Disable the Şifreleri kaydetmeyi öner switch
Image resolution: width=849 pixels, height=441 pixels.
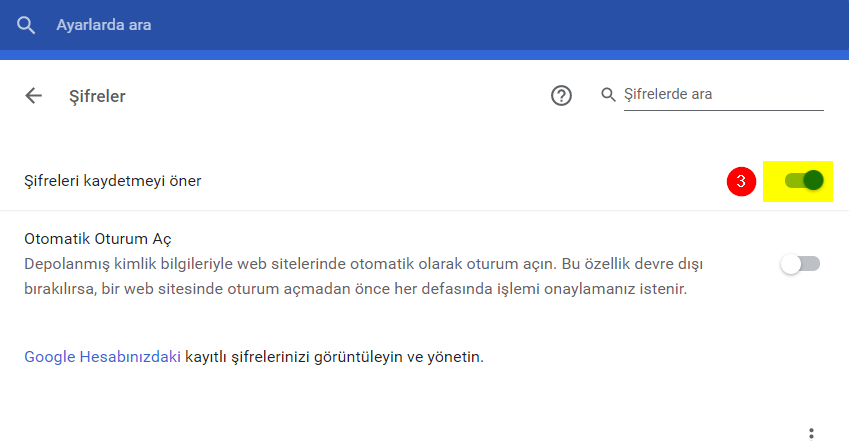tap(803, 180)
